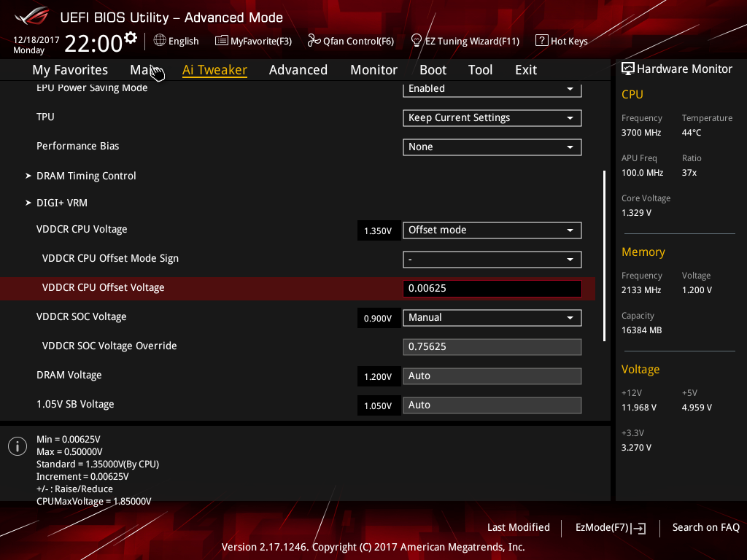Open the Performance Bias dropdown

[492, 147]
